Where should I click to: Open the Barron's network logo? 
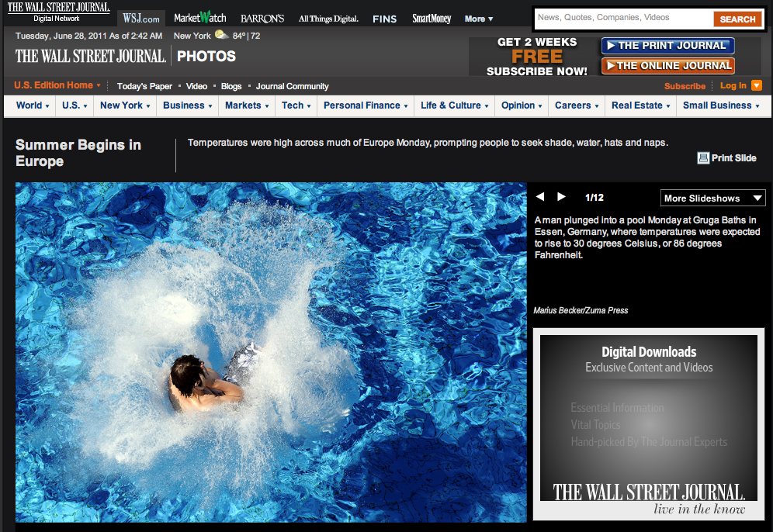[262, 18]
